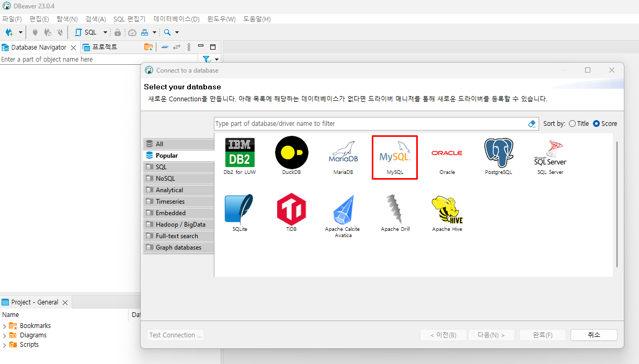Clear the filter with the eraser icon
Image resolution: width=639 pixels, height=364 pixels.
point(532,124)
